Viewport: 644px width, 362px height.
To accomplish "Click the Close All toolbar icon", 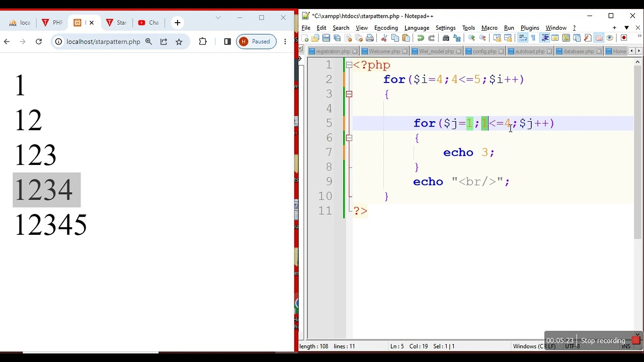I will [358, 38].
